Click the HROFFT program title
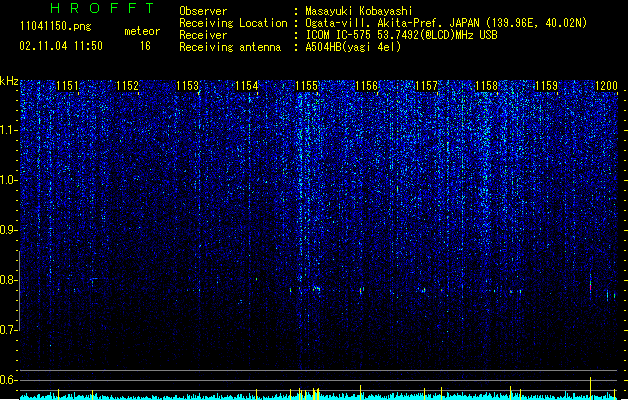Image resolution: width=629 pixels, height=400 pixels. coord(103,8)
